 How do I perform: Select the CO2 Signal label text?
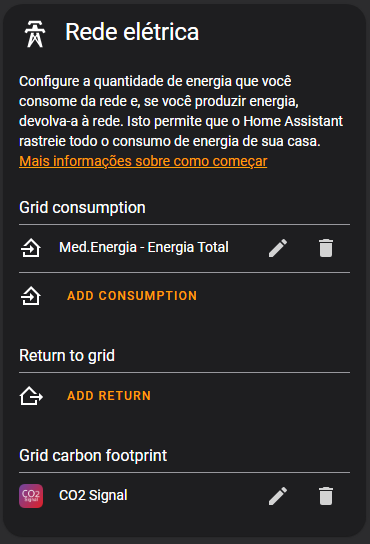tap(93, 495)
